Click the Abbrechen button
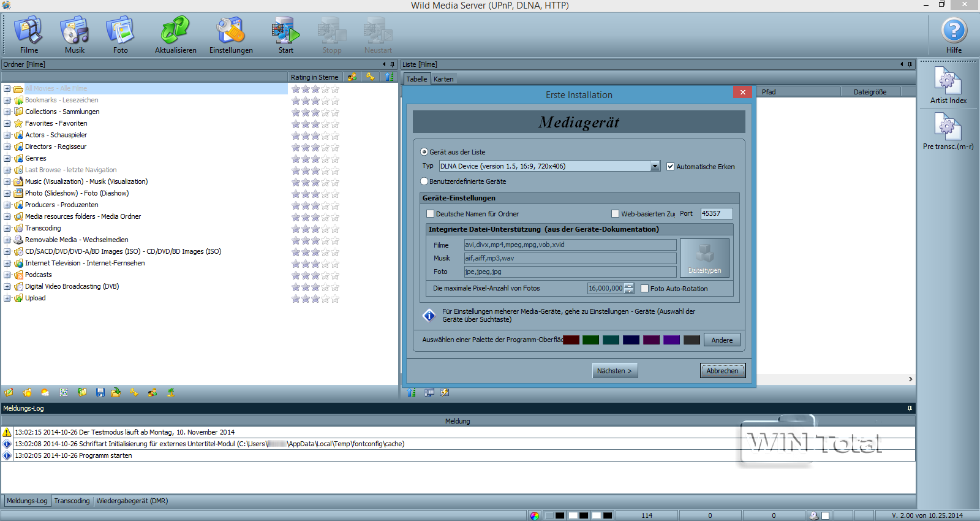 (722, 371)
